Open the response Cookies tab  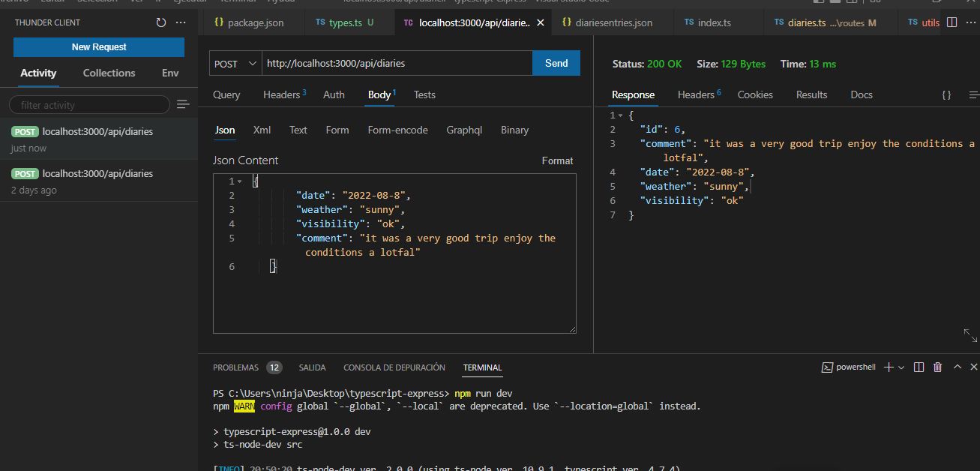[755, 94]
